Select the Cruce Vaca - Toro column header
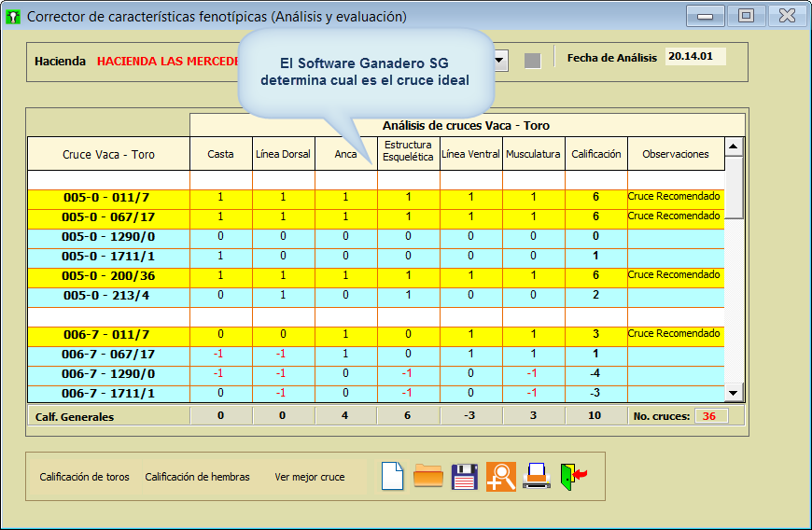 point(108,154)
